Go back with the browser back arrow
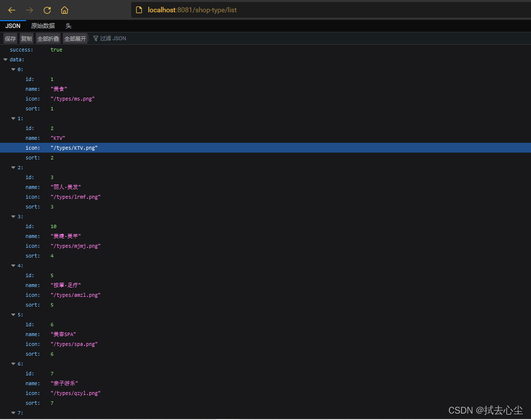 coord(12,10)
